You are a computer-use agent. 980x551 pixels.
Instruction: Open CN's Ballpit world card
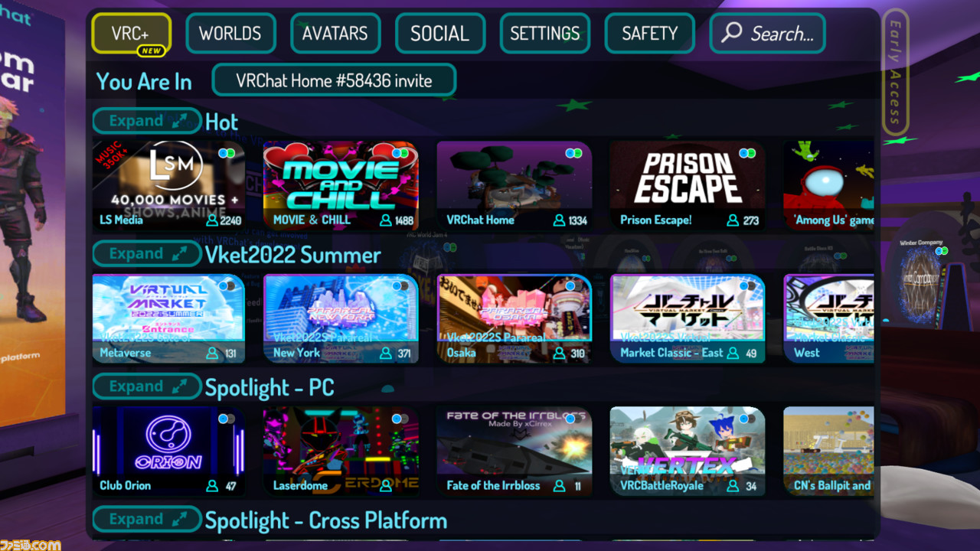(x=828, y=452)
